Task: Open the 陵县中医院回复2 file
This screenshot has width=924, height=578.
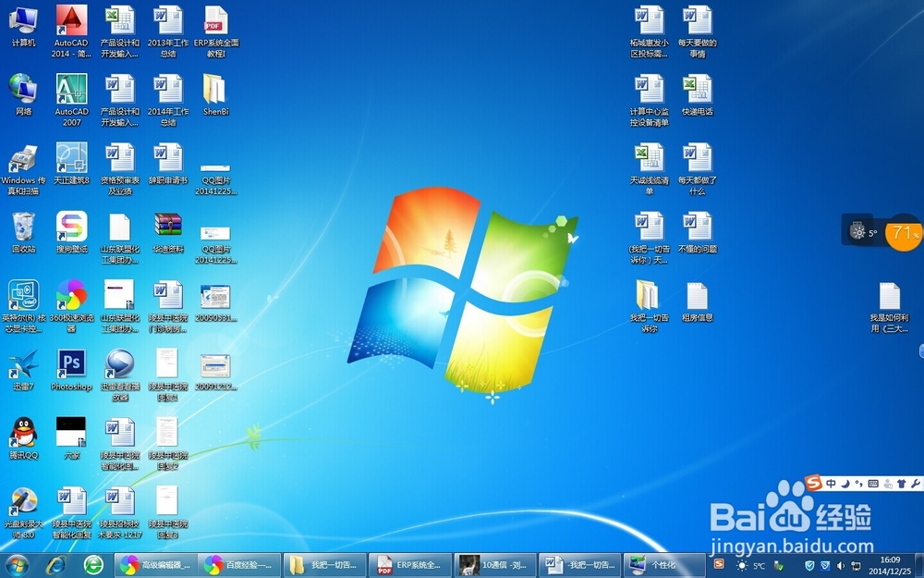Action: pyautogui.click(x=168, y=444)
